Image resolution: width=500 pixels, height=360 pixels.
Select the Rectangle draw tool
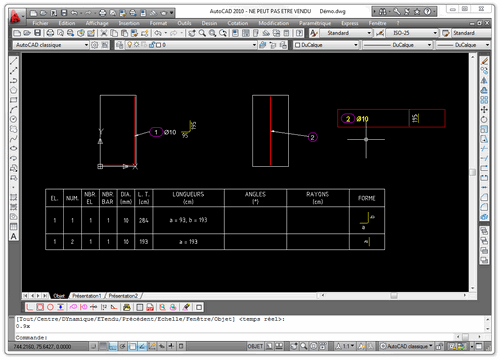[x=14, y=100]
